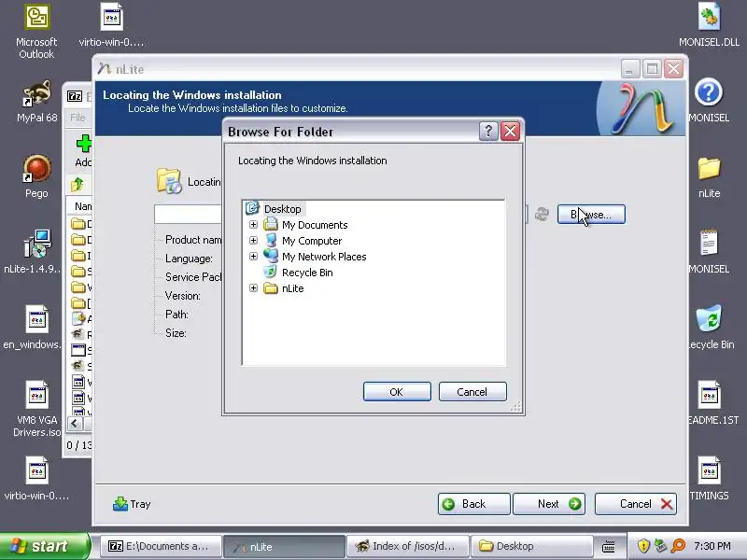Open the Windows start menu
Viewport: 747px width, 560px height.
click(x=44, y=546)
